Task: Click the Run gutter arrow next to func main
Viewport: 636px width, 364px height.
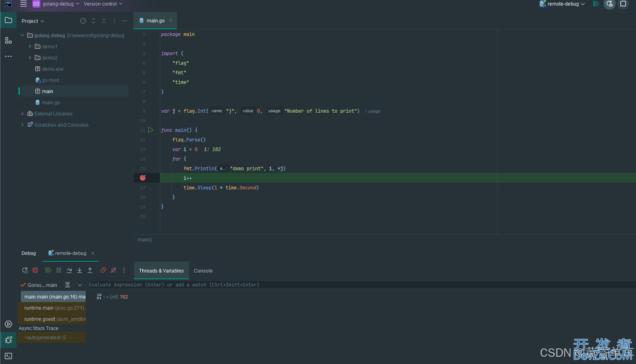Action: pos(151,130)
